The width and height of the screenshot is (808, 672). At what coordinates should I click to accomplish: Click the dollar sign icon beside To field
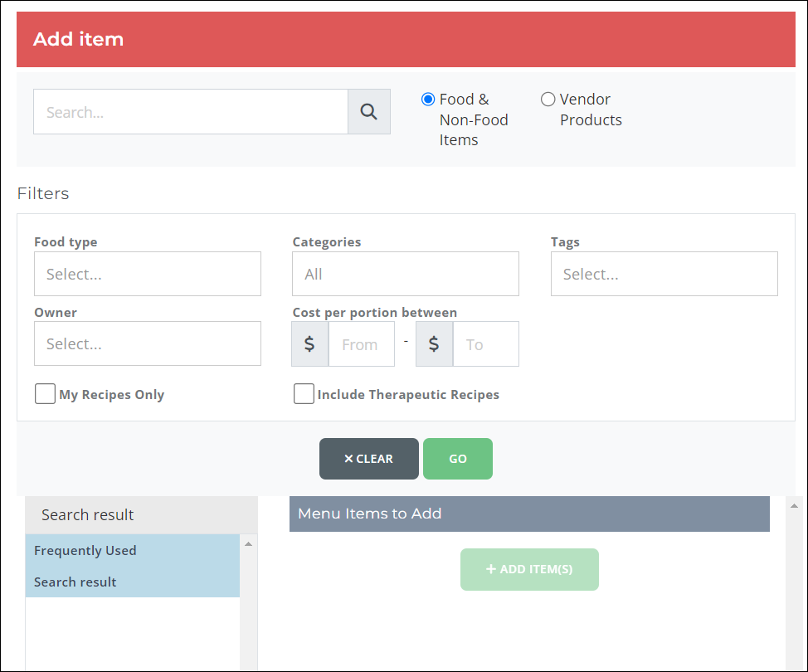[x=434, y=343]
